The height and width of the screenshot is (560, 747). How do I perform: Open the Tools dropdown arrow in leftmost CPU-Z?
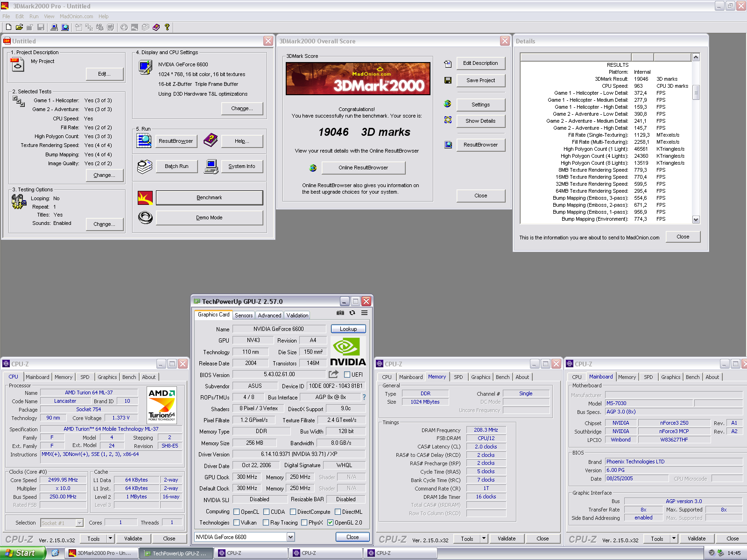click(x=111, y=539)
